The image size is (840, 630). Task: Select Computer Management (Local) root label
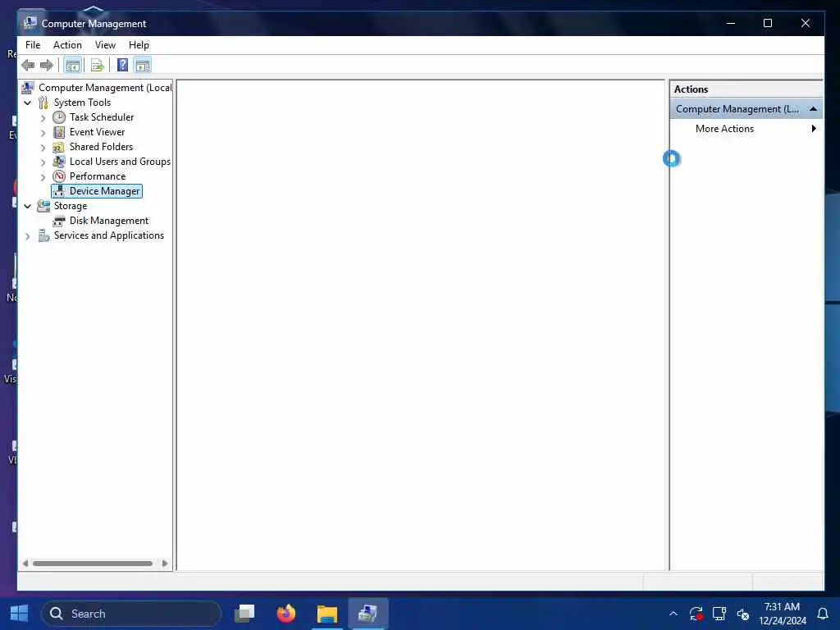point(105,87)
